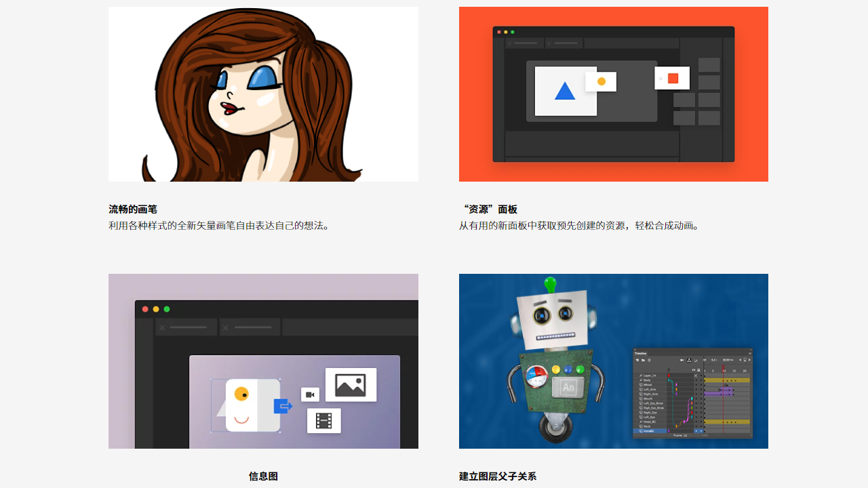This screenshot has width=868, height=488.
Task: Click the An logo square on the robot's chest
Action: point(570,388)
